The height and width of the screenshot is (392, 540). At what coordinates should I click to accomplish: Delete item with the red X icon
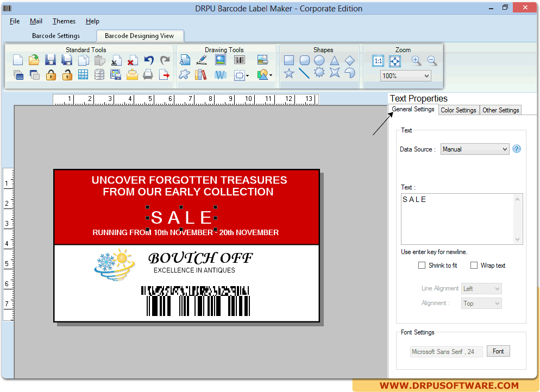pyautogui.click(x=132, y=60)
